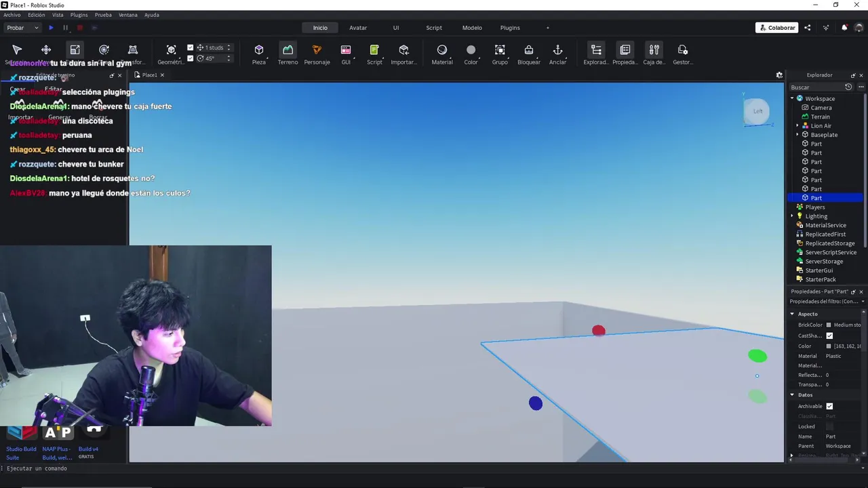The image size is (868, 488).
Task: Select Terrain in the Explorador tree
Action: click(x=820, y=117)
